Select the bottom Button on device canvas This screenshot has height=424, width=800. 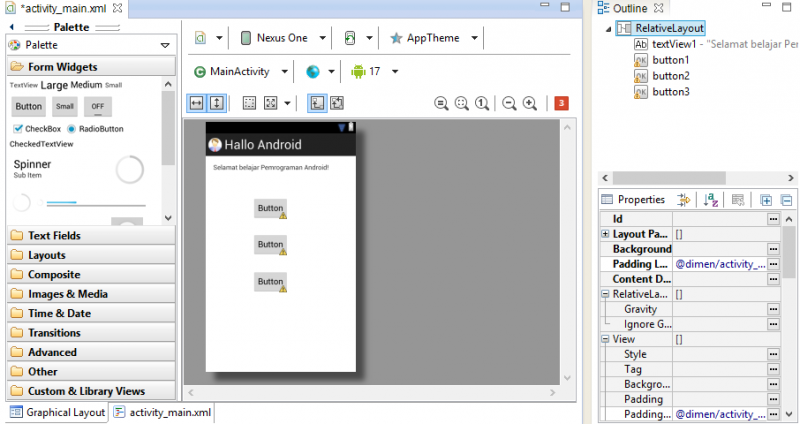coord(270,282)
